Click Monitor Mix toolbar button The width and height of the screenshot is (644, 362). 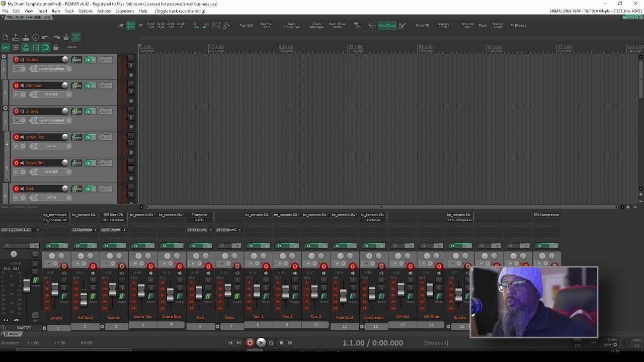tap(468, 25)
